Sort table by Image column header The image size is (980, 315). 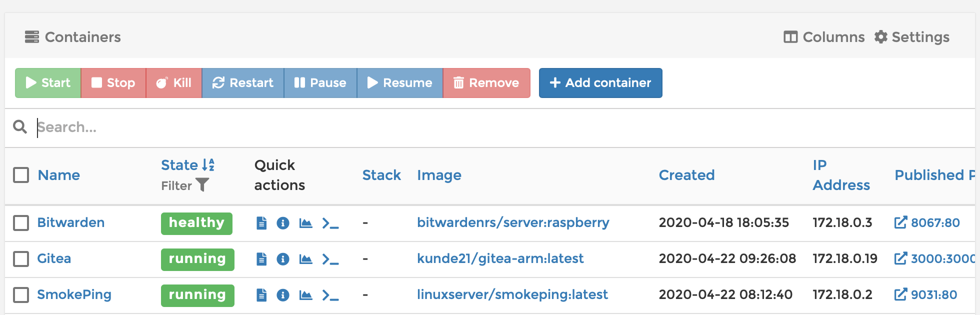(439, 175)
